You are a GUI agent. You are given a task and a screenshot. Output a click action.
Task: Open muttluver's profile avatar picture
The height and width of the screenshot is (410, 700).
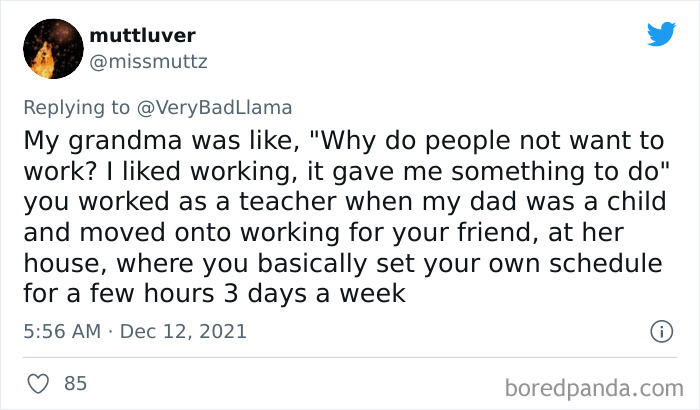click(53, 49)
